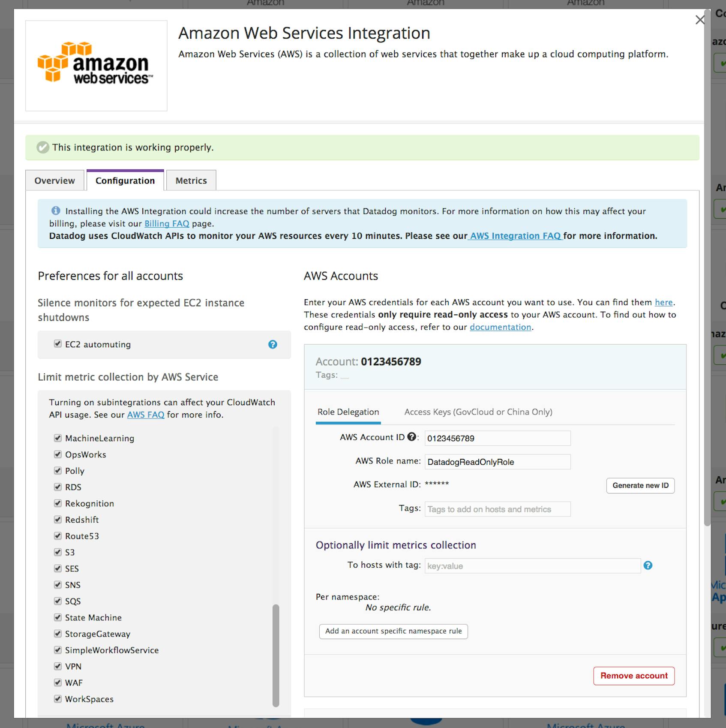Disable the EC2 automuting checkbox
The image size is (726, 728).
tap(58, 344)
